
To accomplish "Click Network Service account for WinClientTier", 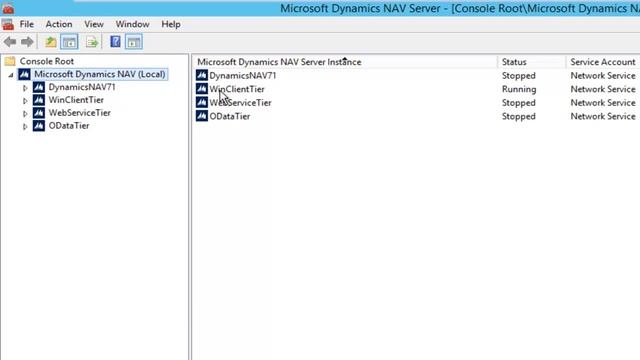I will click(x=603, y=89).
